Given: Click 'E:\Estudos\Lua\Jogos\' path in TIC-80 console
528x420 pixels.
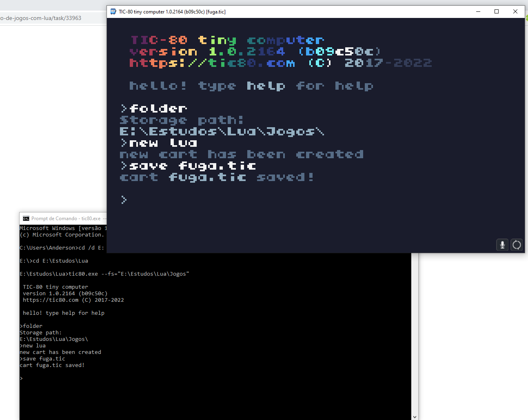Looking at the screenshot, I should (x=222, y=131).
